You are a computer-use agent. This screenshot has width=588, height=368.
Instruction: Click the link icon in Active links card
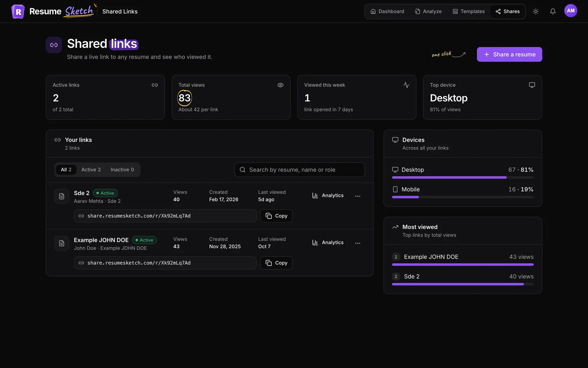click(155, 85)
